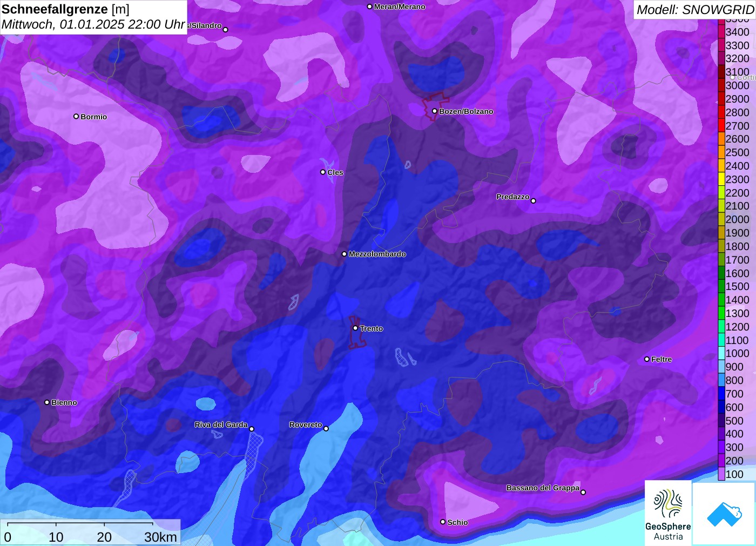The width and height of the screenshot is (756, 546).
Task: Click the legend value "3000"
Action: point(738,85)
